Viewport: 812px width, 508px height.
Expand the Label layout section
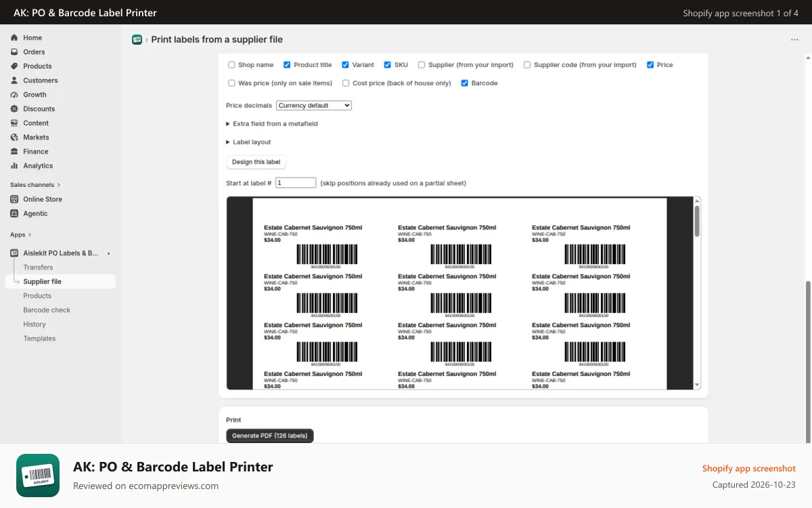tap(248, 142)
